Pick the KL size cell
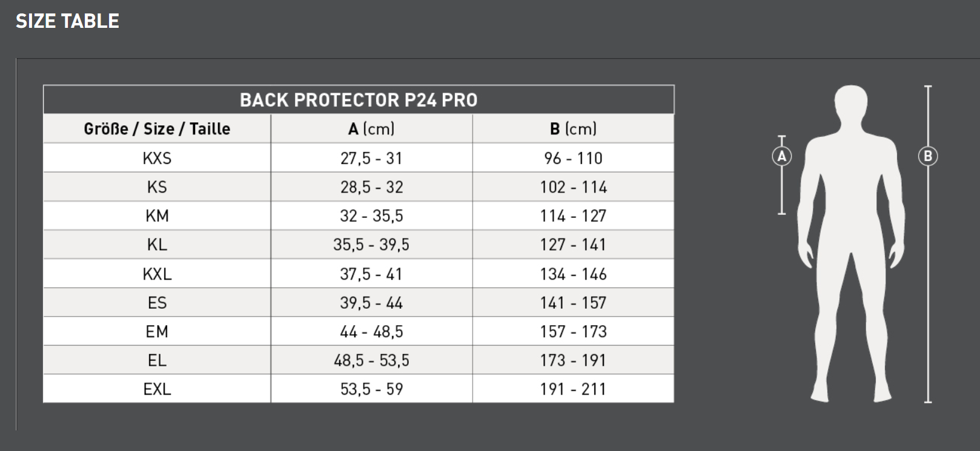 pos(157,245)
